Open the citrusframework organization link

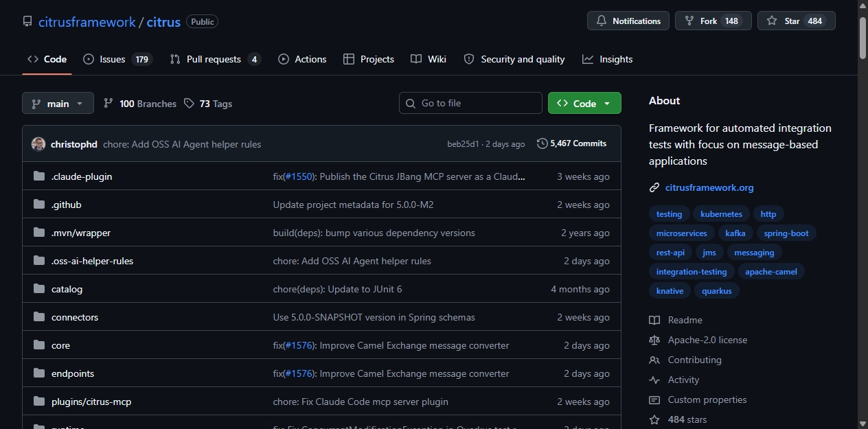pos(87,22)
